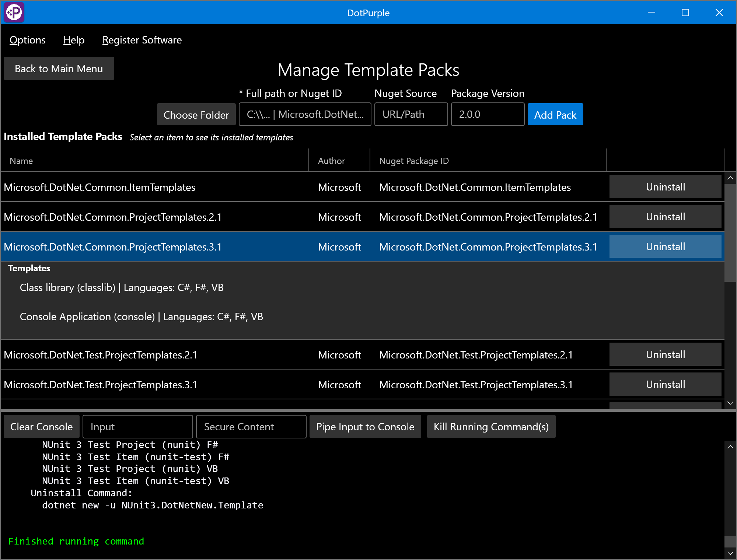Scroll down in the console output area

click(729, 553)
